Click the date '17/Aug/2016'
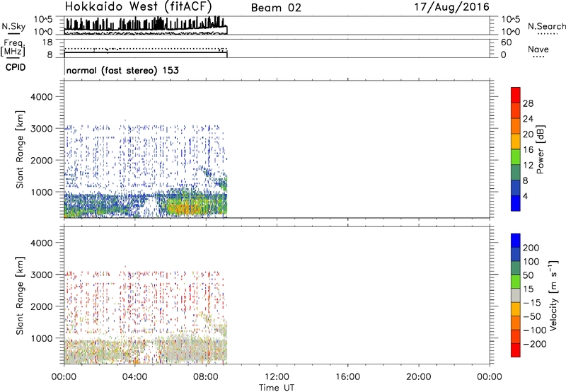This screenshot has width=566, height=392. (451, 7)
